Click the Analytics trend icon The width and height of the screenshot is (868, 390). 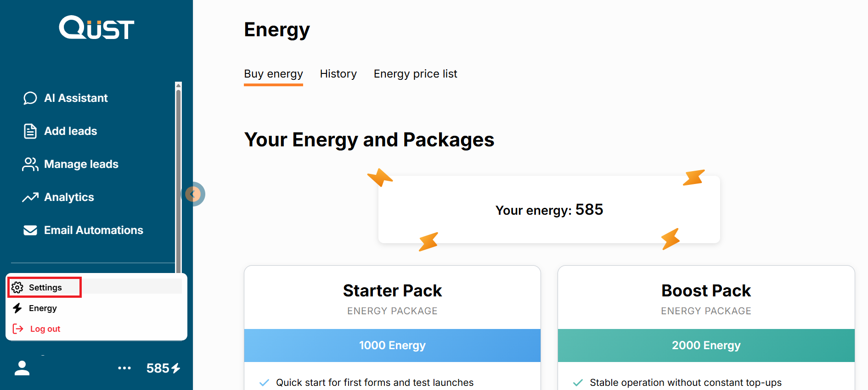(30, 197)
